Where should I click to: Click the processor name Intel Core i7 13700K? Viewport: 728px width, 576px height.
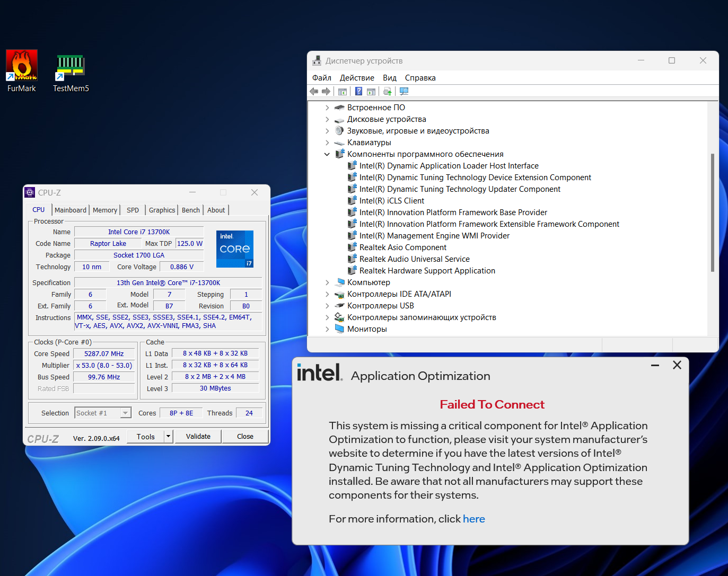pos(139,232)
